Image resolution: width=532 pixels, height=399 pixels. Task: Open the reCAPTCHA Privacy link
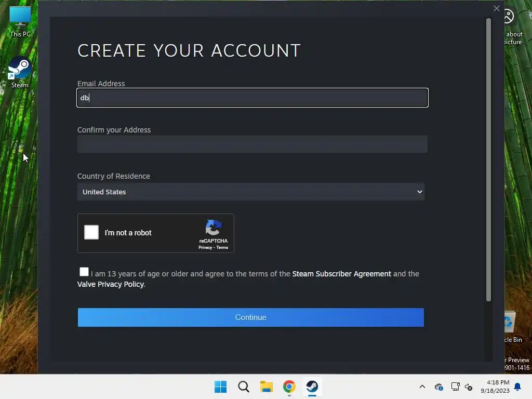click(205, 248)
